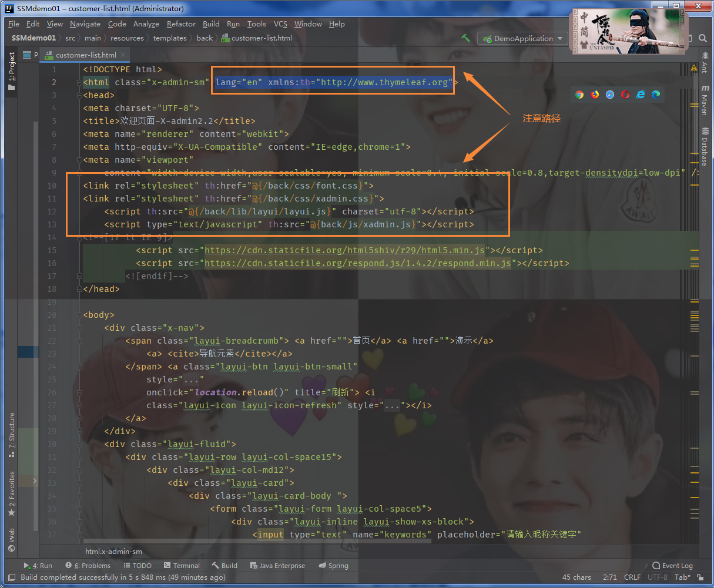Open the TODO tool window
Screen dimensions: 714x588
pyautogui.click(x=137, y=566)
